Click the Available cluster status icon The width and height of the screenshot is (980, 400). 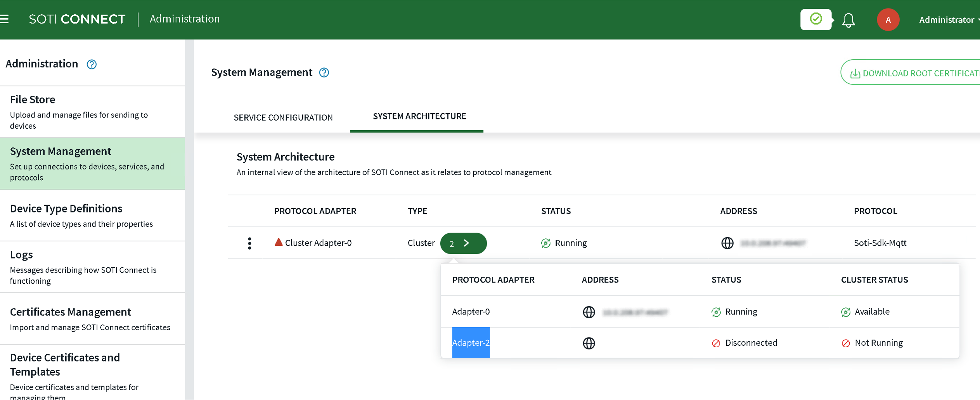[846, 312]
